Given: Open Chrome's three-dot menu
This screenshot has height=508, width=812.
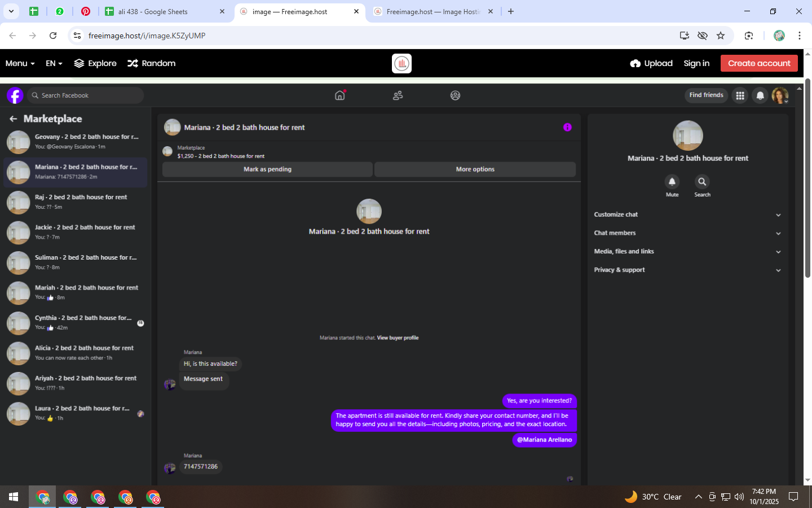Looking at the screenshot, I should coord(800,36).
